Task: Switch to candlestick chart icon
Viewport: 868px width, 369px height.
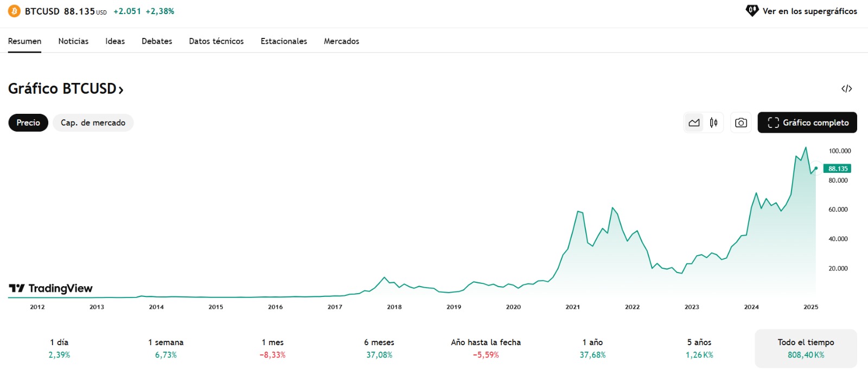Action: click(713, 123)
